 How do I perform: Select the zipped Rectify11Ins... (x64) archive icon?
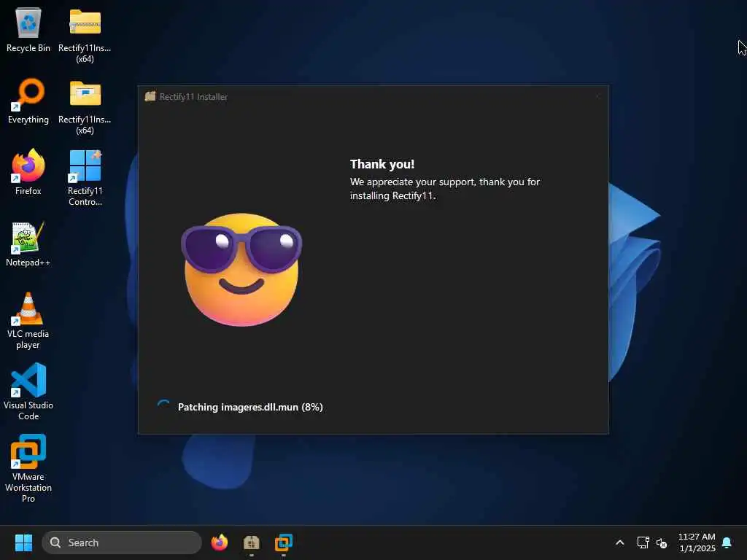pyautogui.click(x=85, y=34)
